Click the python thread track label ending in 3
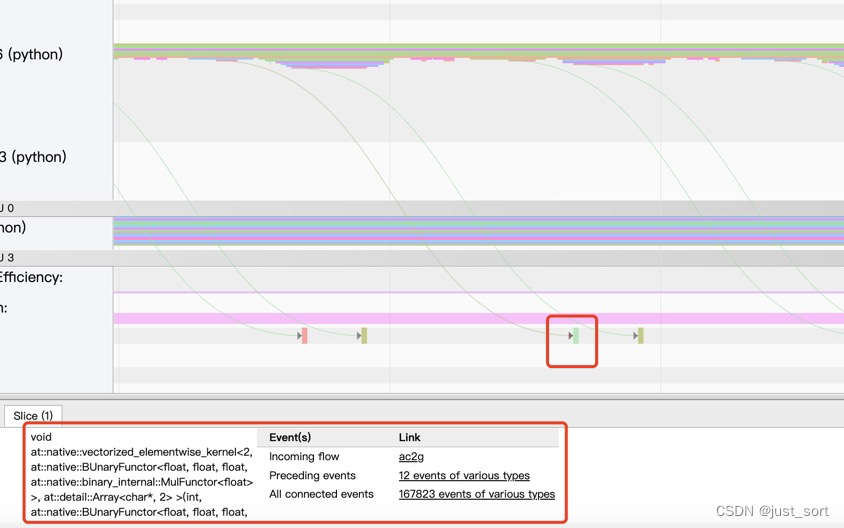Image resolution: width=844 pixels, height=528 pixels. (33, 157)
